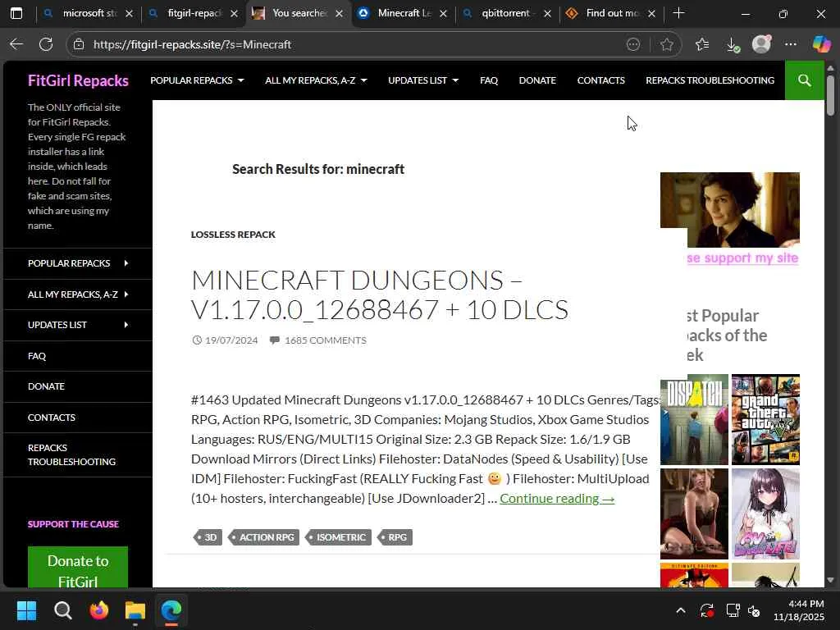Click Donate to FitGirl green button
Image resolution: width=840 pixels, height=630 pixels.
tap(78, 568)
